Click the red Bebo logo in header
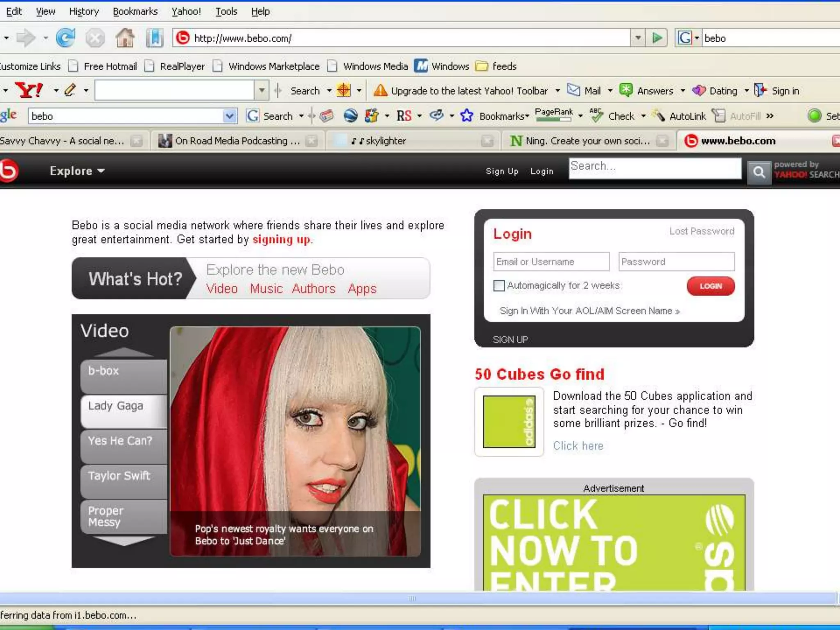840x630 pixels. click(9, 171)
